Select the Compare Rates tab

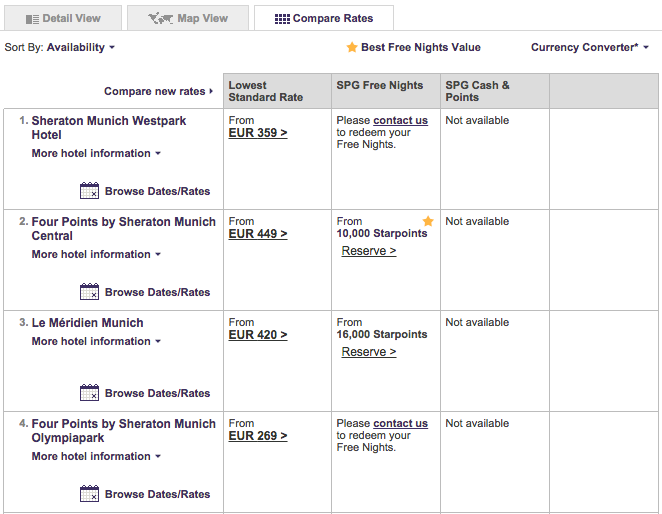pos(323,18)
